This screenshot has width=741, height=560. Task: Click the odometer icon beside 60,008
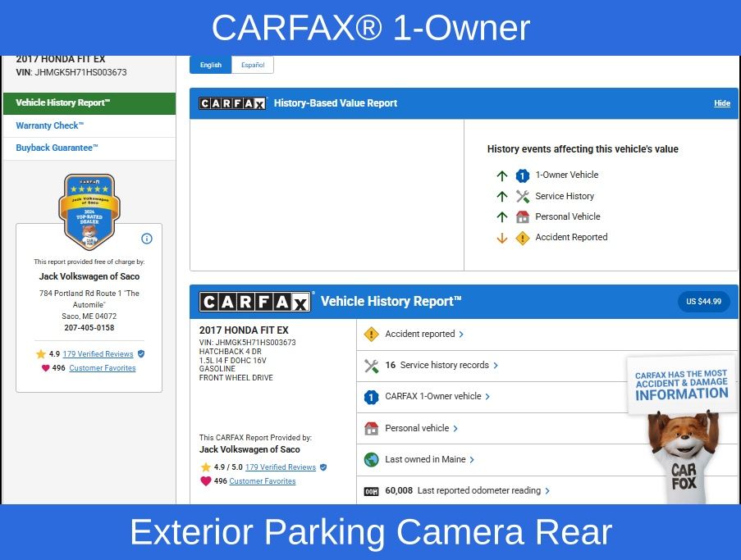point(371,491)
